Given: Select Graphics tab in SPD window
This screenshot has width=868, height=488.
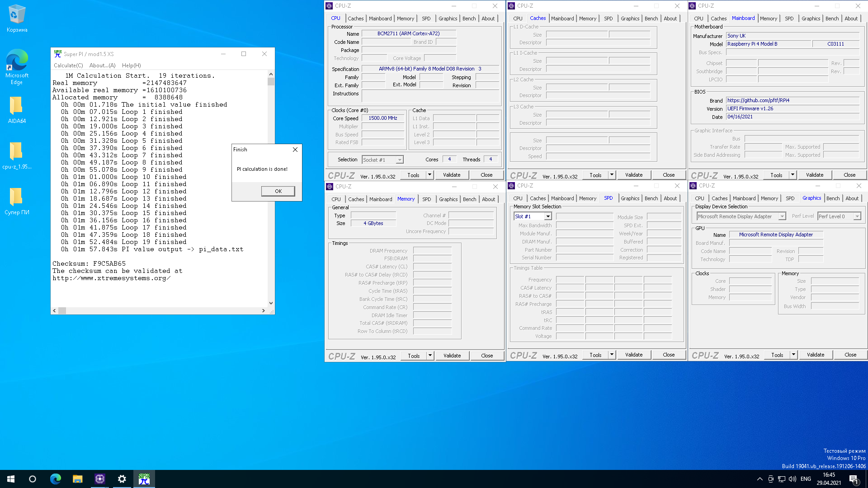Looking at the screenshot, I should (x=630, y=198).
